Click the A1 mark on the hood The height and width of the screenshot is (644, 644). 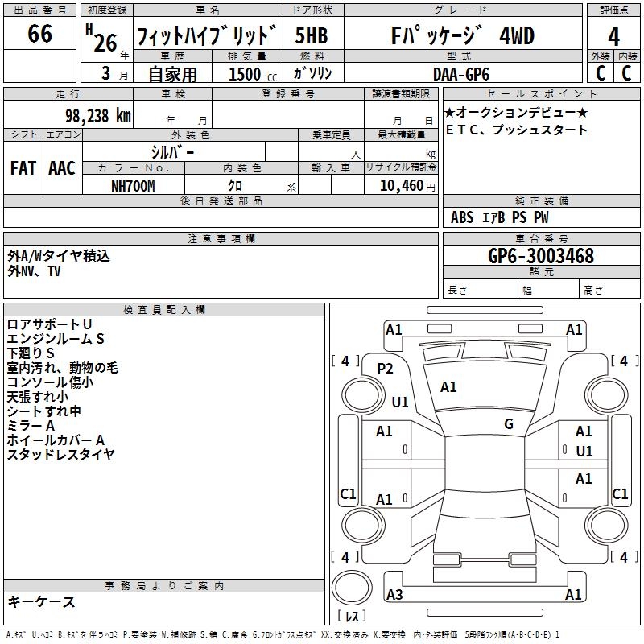click(448, 387)
